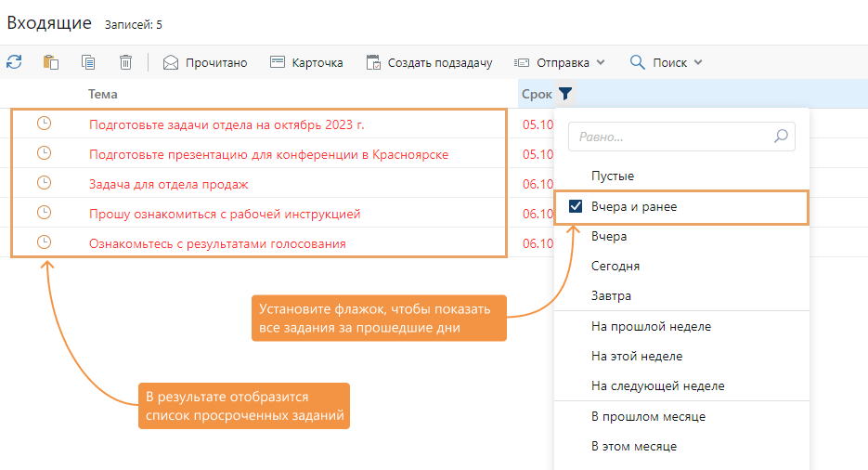Uncheck the Вчера и ранее checkbox
Image resolution: width=868 pixels, height=470 pixels.
tap(576, 206)
